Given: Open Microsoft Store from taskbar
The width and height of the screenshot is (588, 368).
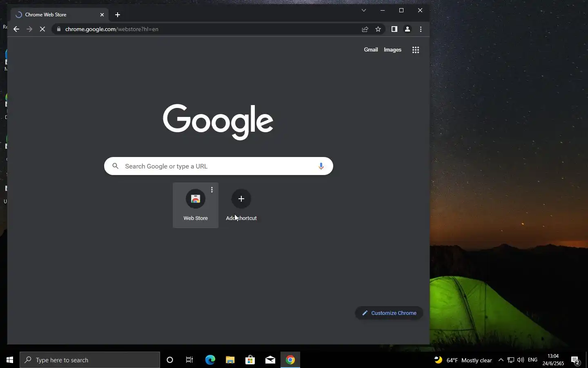Looking at the screenshot, I should coord(250,360).
